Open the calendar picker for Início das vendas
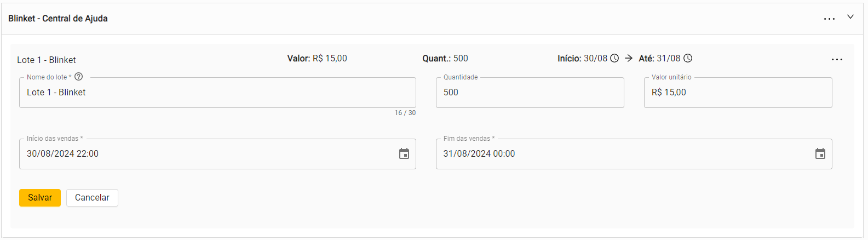 click(404, 154)
